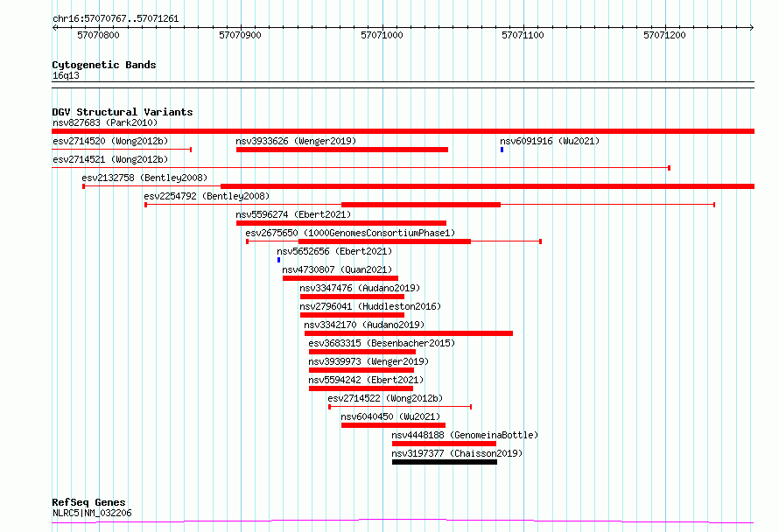
Task: Click the NLRC5|NM_032206 gene label
Action: (x=92, y=513)
